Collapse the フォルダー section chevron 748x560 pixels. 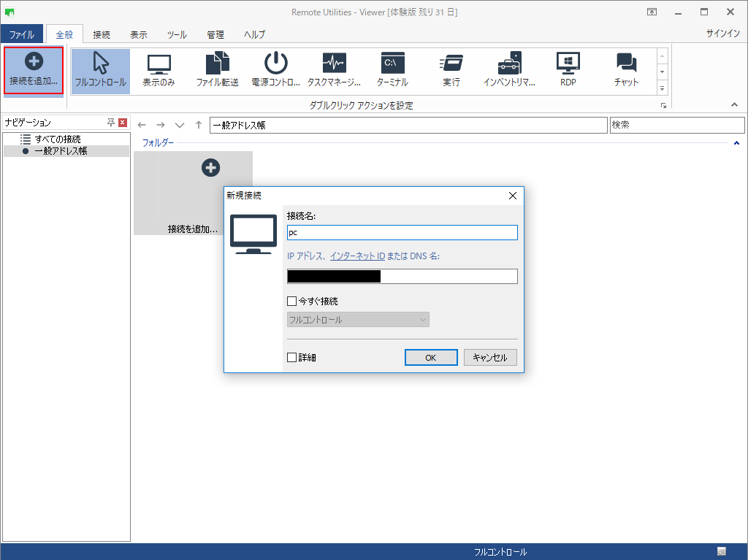pyautogui.click(x=736, y=142)
